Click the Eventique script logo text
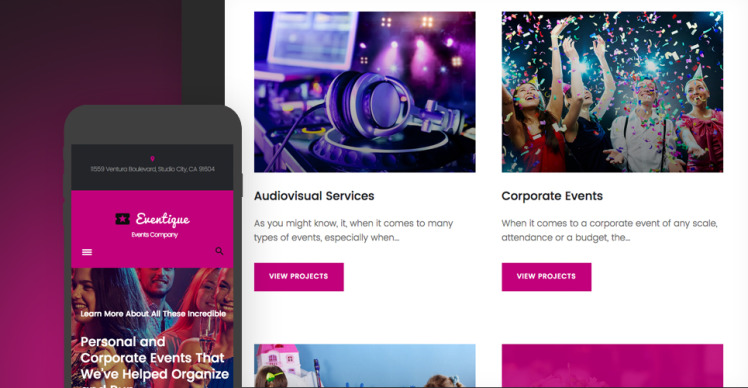Image resolution: width=748 pixels, height=388 pixels. 163,219
